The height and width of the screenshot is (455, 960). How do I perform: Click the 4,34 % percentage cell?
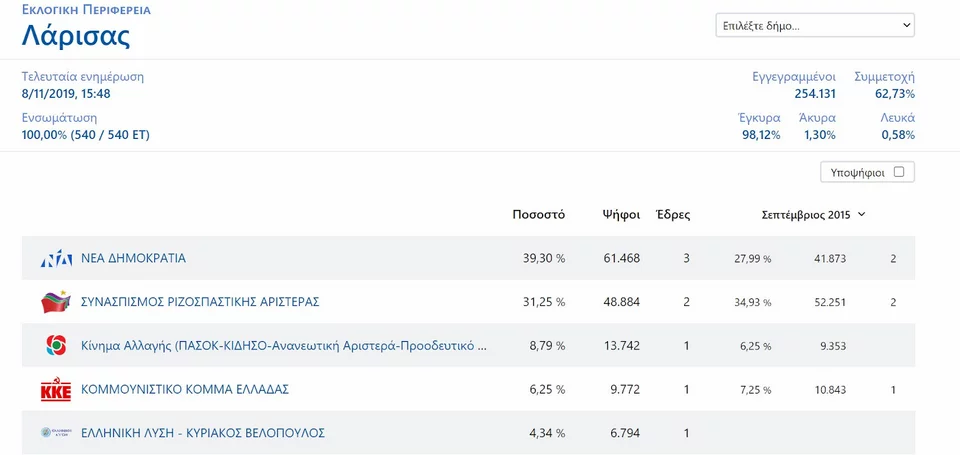pos(547,433)
